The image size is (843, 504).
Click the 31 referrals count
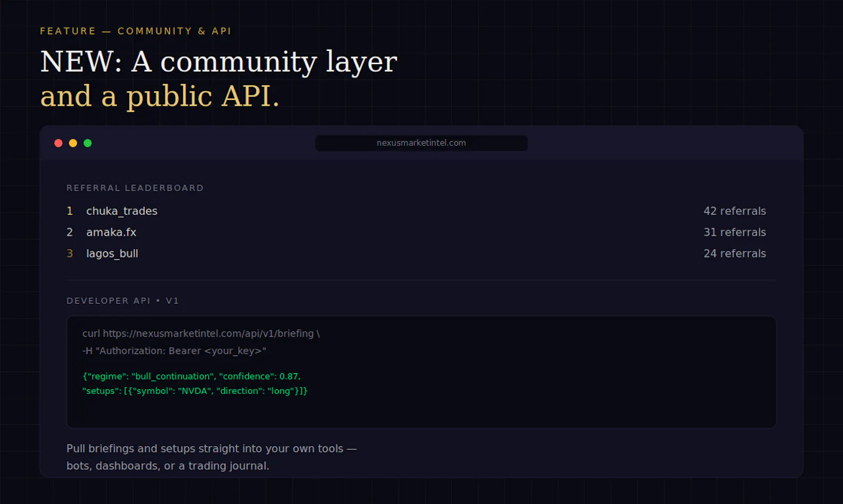point(734,232)
